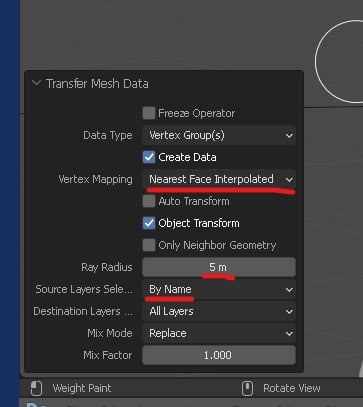The height and width of the screenshot is (407, 363).
Task: Open the Mix Mode Replace dropdown
Action: click(219, 333)
